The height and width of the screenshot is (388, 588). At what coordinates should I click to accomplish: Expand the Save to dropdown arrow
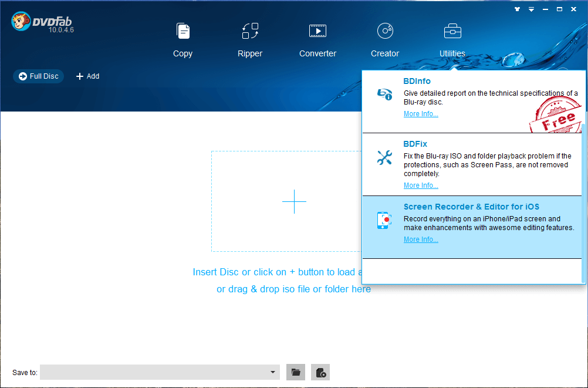273,372
